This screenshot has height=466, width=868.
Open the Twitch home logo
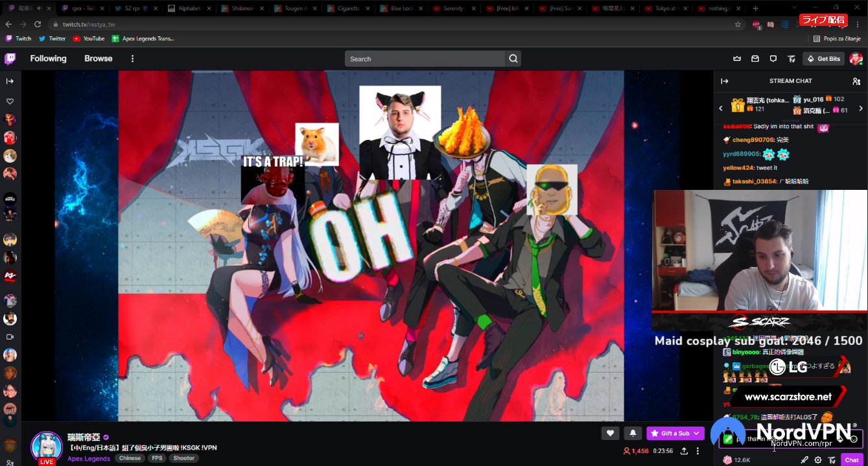(x=10, y=59)
